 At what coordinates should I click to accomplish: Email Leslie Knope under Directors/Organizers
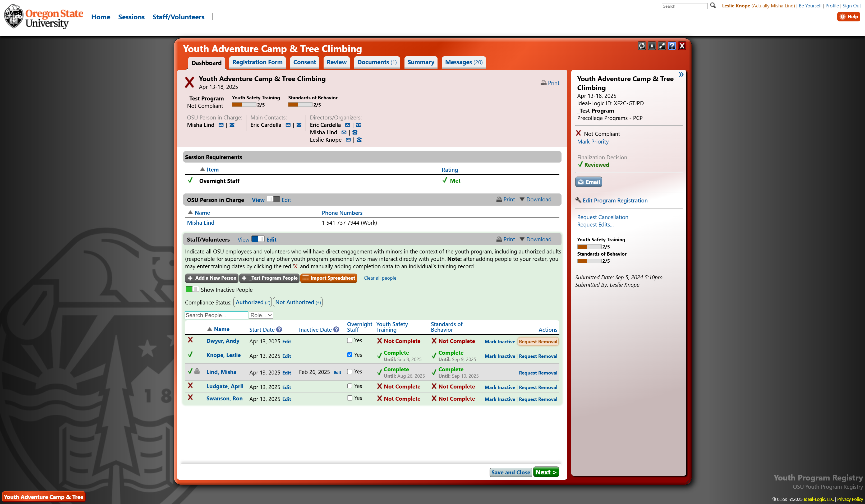click(x=348, y=140)
